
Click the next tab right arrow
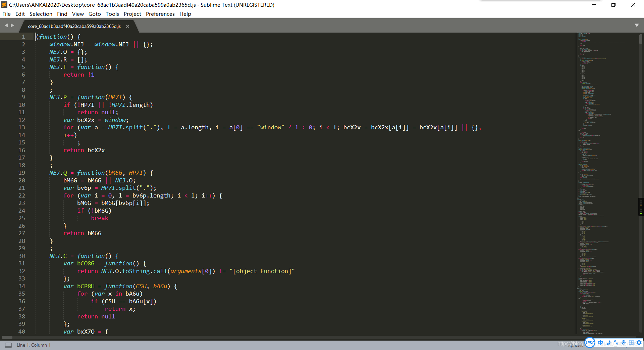12,25
